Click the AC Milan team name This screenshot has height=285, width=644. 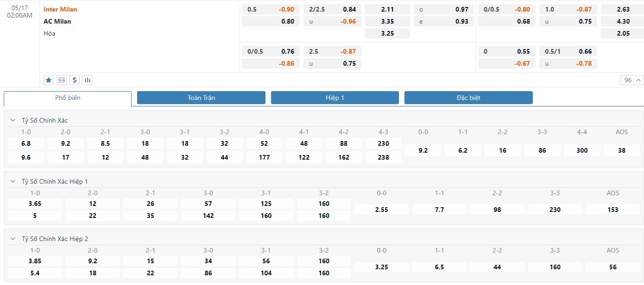click(x=57, y=21)
